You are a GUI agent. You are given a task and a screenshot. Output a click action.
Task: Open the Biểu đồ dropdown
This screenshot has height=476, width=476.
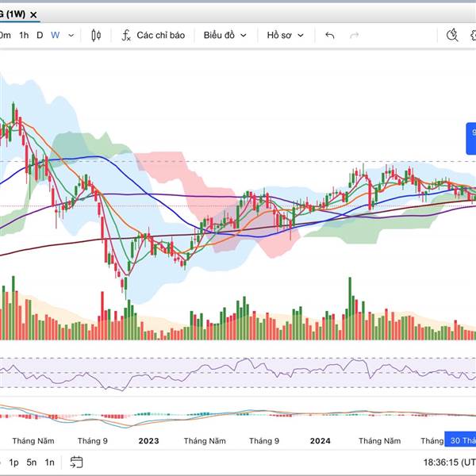tap(225, 35)
